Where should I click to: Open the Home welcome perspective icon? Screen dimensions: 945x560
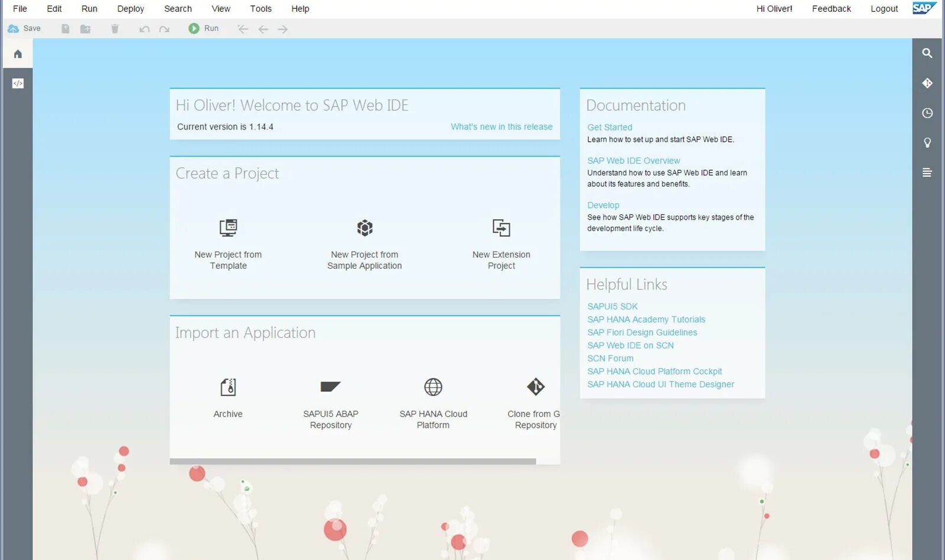(x=18, y=54)
